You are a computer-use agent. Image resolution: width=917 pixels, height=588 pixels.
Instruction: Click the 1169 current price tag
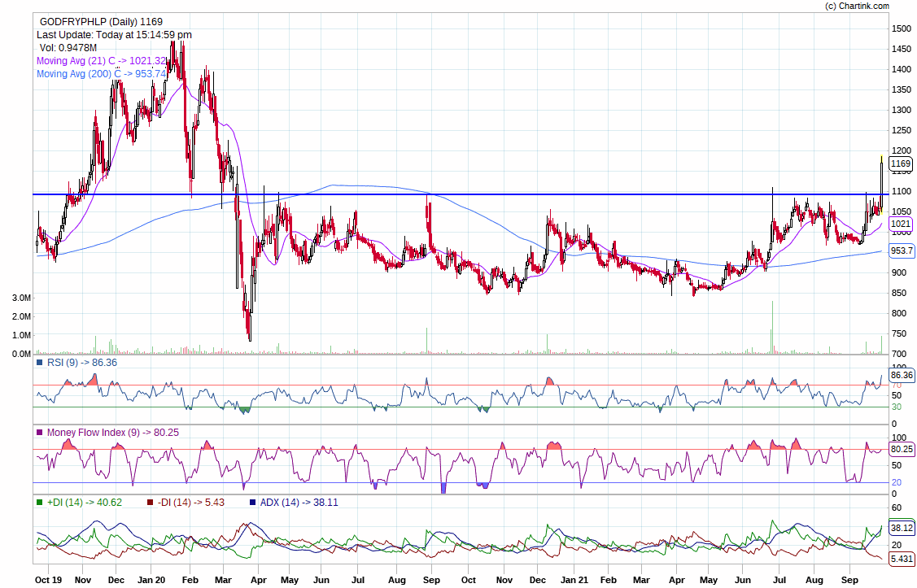click(901, 163)
